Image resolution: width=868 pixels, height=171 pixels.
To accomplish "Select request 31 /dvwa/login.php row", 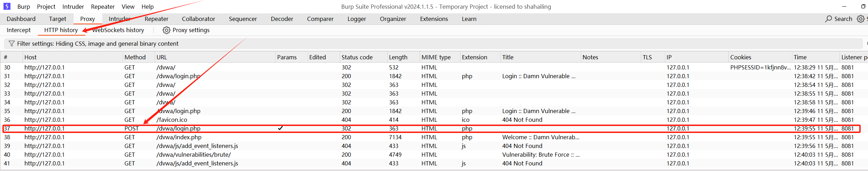I will 434,76.
